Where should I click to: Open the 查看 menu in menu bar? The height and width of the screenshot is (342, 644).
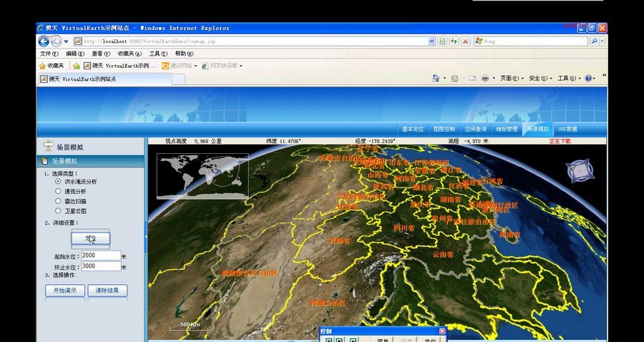97,54
